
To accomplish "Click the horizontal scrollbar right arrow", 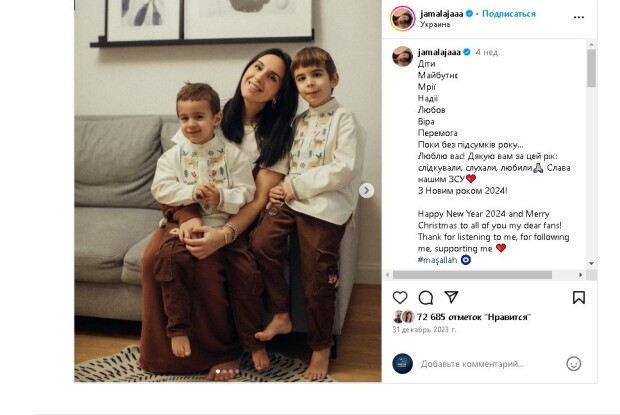I will pyautogui.click(x=581, y=275).
